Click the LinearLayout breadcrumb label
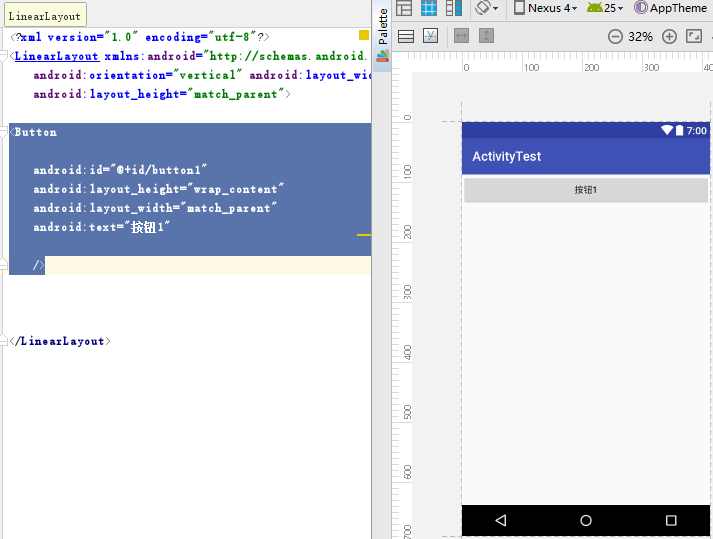The width and height of the screenshot is (713, 539). [x=44, y=17]
